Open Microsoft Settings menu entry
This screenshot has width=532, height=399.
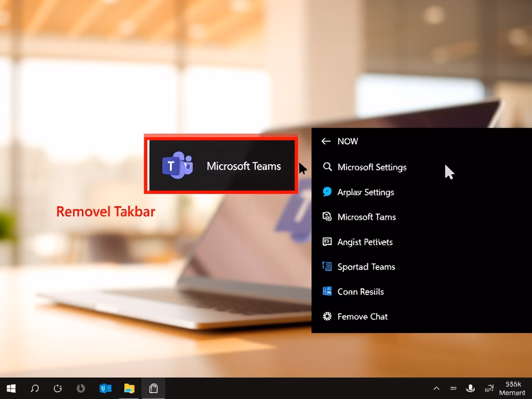point(421,167)
